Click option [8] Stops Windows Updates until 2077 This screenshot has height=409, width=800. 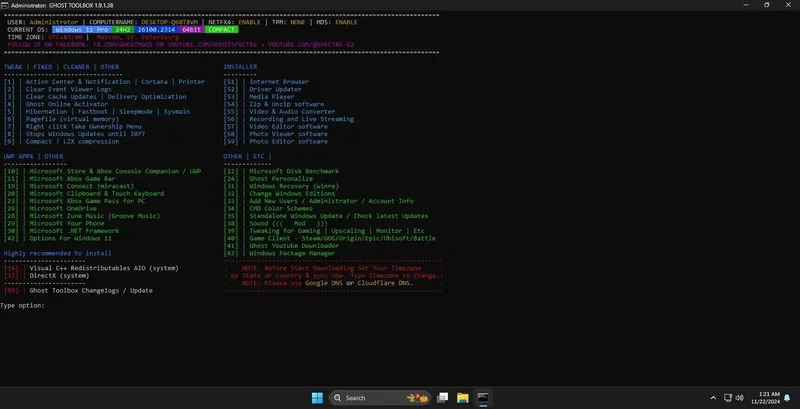click(74, 134)
